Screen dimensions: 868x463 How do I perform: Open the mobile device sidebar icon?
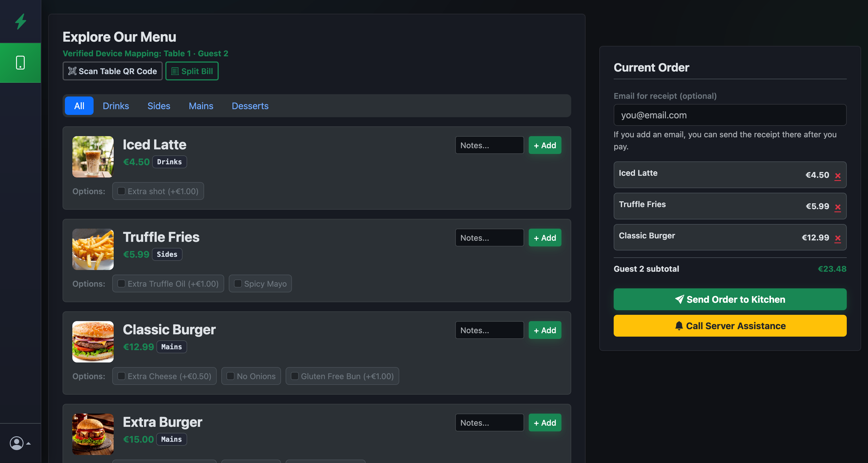(21, 63)
